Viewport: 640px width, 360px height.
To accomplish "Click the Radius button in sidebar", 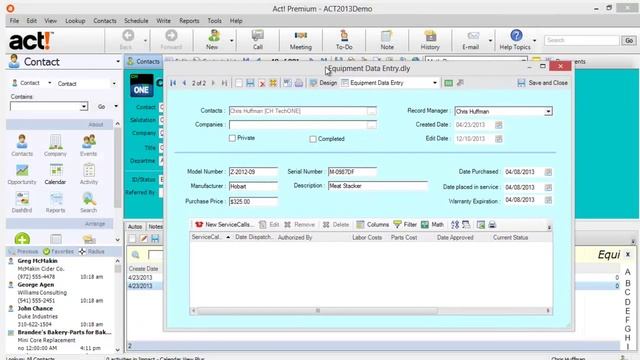I will click(91, 251).
